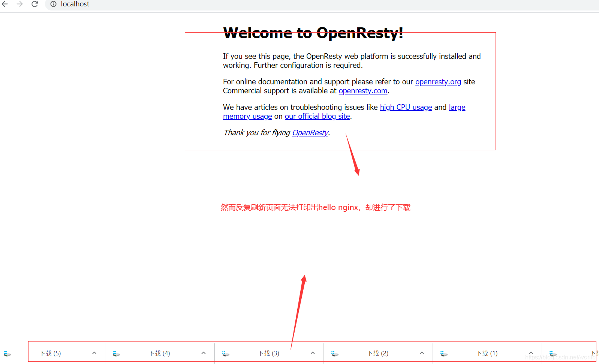
Task: Click file icon of 下载 (2)
Action: tap(335, 354)
